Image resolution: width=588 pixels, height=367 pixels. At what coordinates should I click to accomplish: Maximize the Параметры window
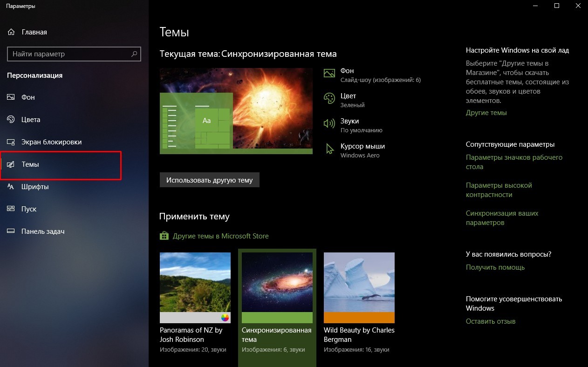pos(556,6)
